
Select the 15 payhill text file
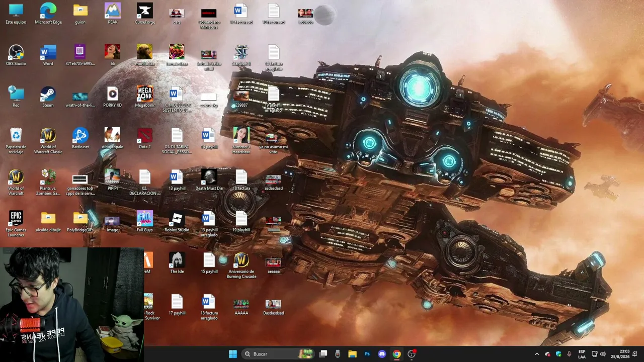point(209,263)
